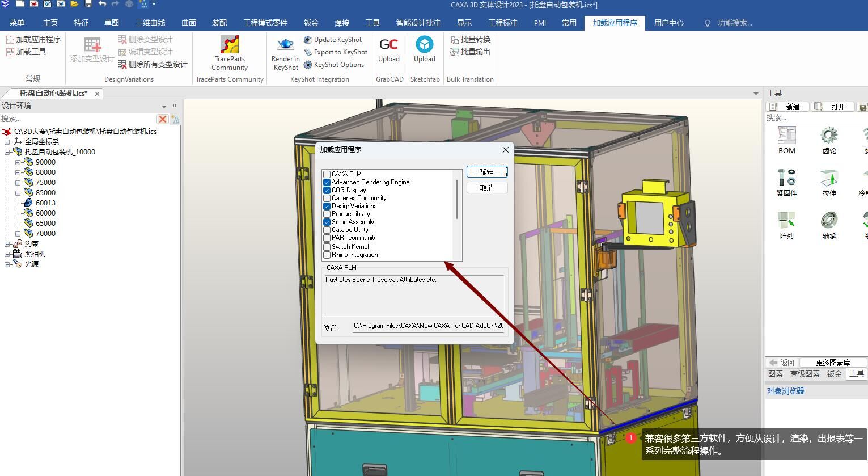Click the TraceParts Community icon
This screenshot has height=476, width=868.
point(230,45)
